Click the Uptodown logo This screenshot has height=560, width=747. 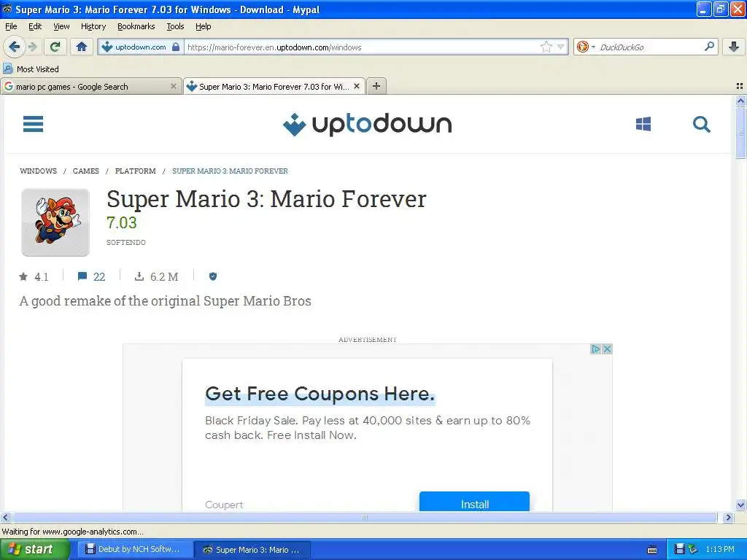(x=368, y=124)
